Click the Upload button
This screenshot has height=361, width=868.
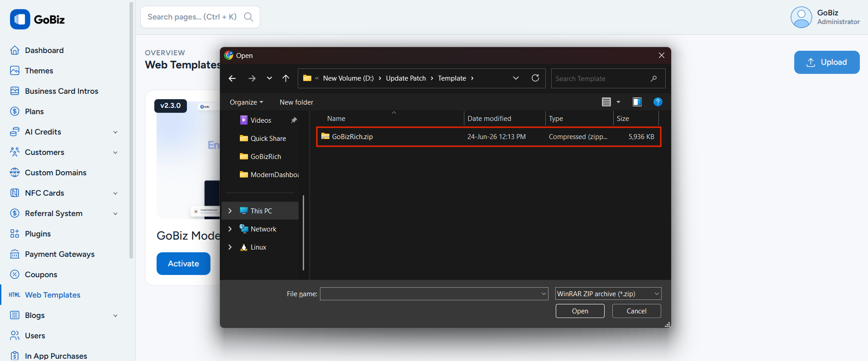click(827, 62)
